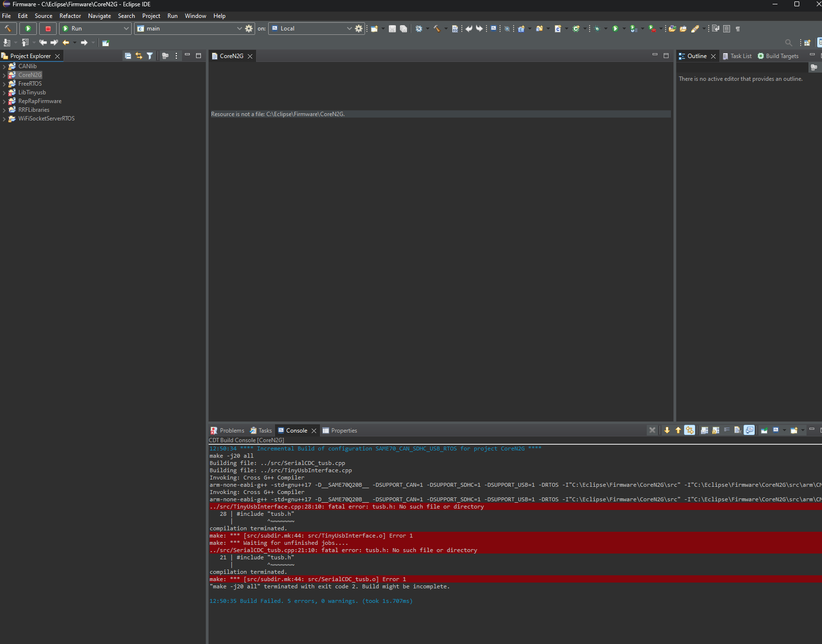Image resolution: width=822 pixels, height=644 pixels.
Task: Click the build hammer icon in main toolbar
Action: click(437, 29)
